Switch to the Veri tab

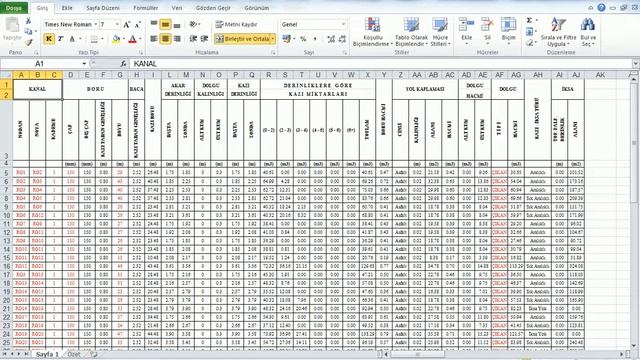point(177,8)
